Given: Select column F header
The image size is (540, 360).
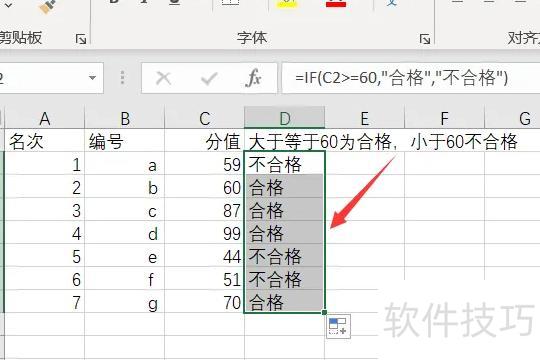Looking at the screenshot, I should click(x=444, y=119).
